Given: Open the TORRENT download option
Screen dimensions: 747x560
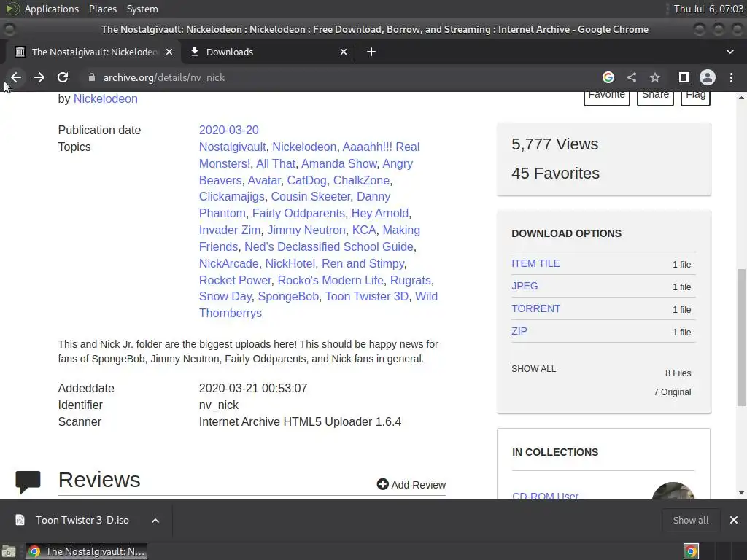Looking at the screenshot, I should [x=535, y=308].
